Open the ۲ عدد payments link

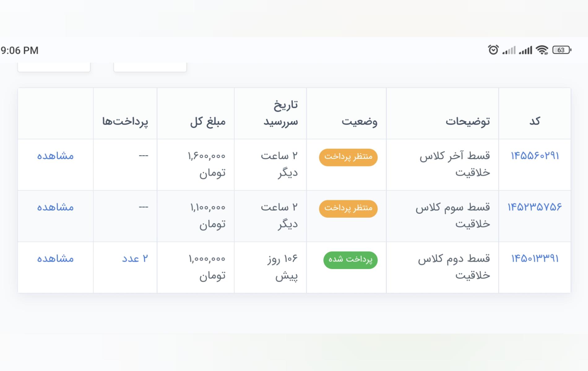pos(135,258)
